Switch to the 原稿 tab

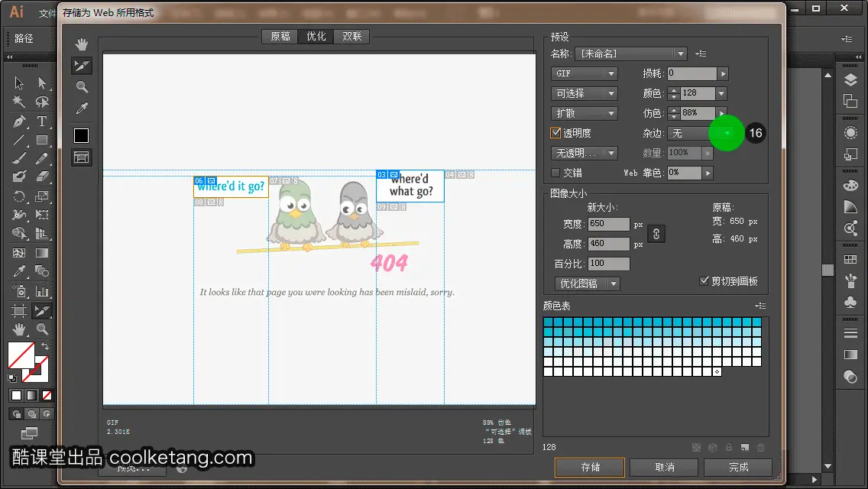click(x=280, y=37)
